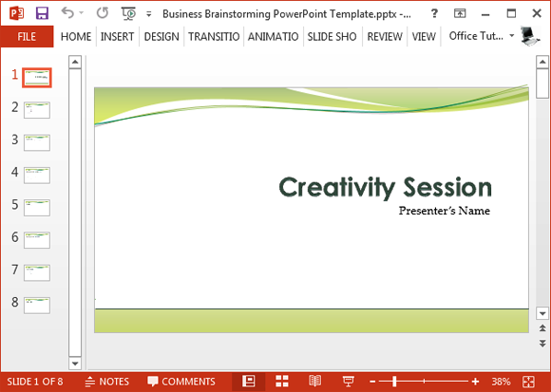Open the INSERT ribbon tab
551x392 pixels.
(x=118, y=36)
